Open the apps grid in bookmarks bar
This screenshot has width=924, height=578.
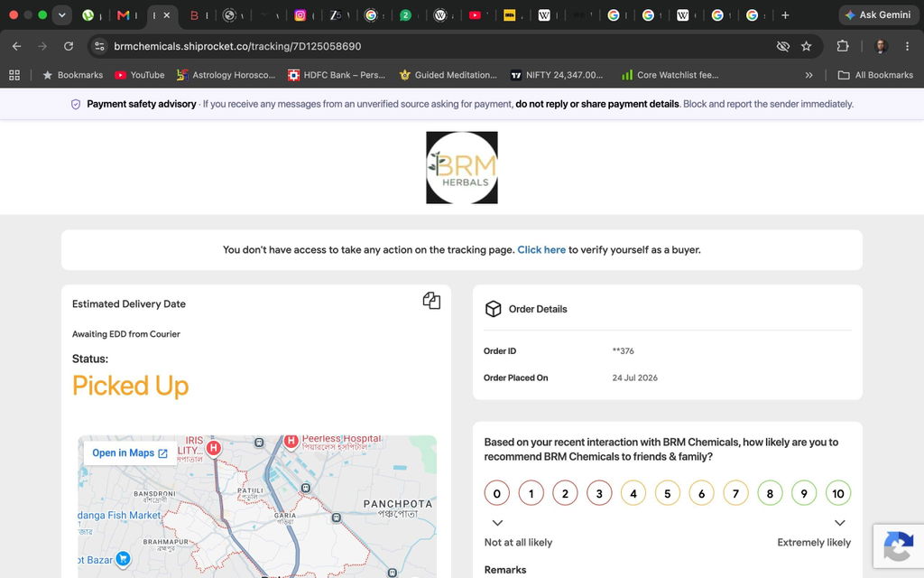(14, 75)
